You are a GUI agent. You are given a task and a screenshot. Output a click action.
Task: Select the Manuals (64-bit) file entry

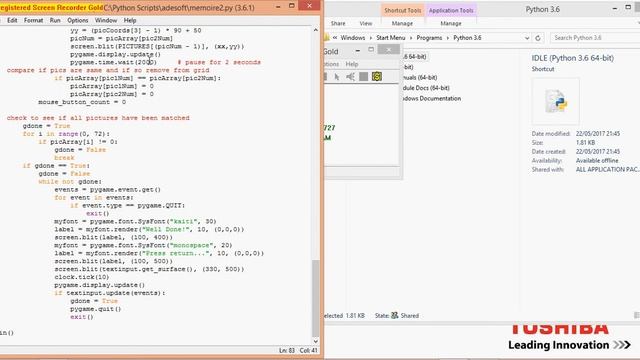(420, 77)
